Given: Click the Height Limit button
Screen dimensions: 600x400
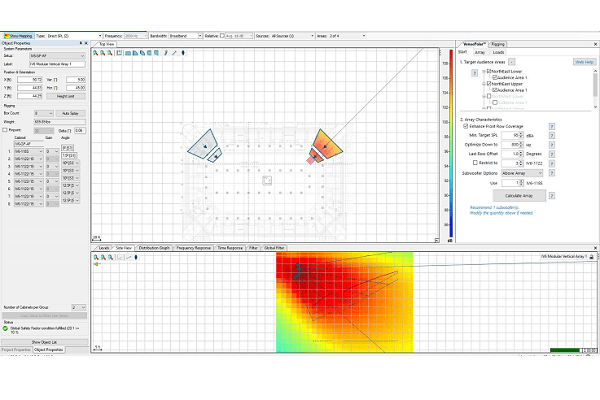Looking at the screenshot, I should 65,96.
